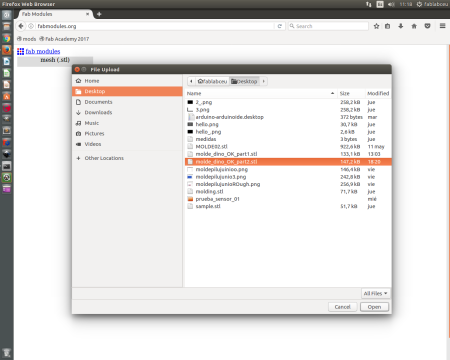Select Pictures in the dialog sidebar
The width and height of the screenshot is (450, 360).
(x=127, y=134)
